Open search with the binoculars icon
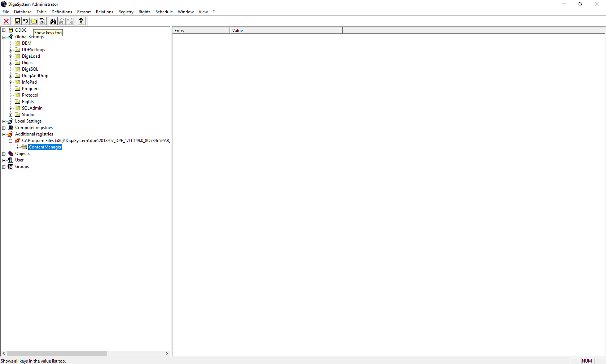 [53, 21]
